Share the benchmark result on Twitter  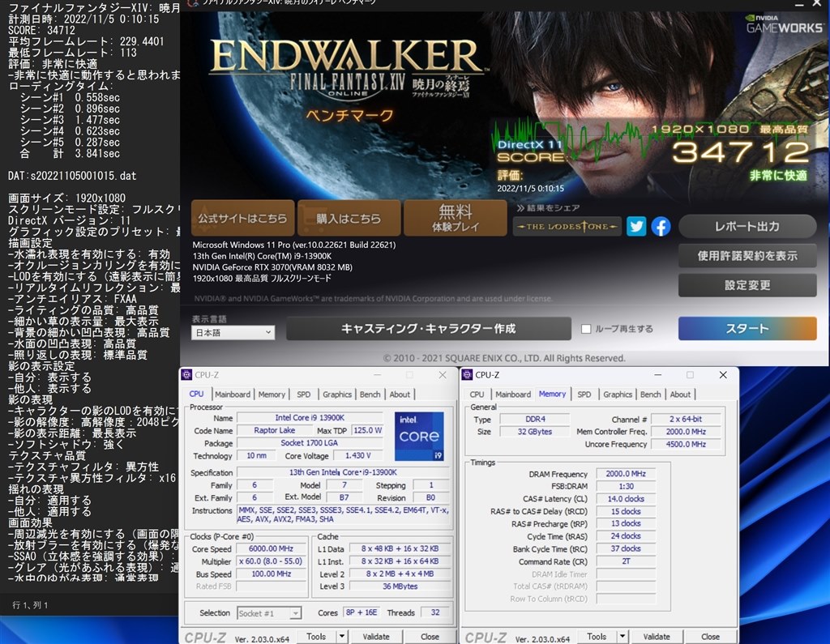click(x=636, y=227)
